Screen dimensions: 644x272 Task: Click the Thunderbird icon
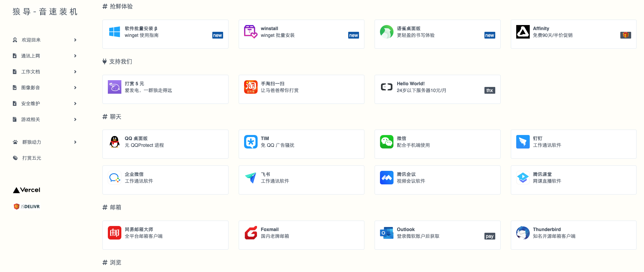click(523, 233)
